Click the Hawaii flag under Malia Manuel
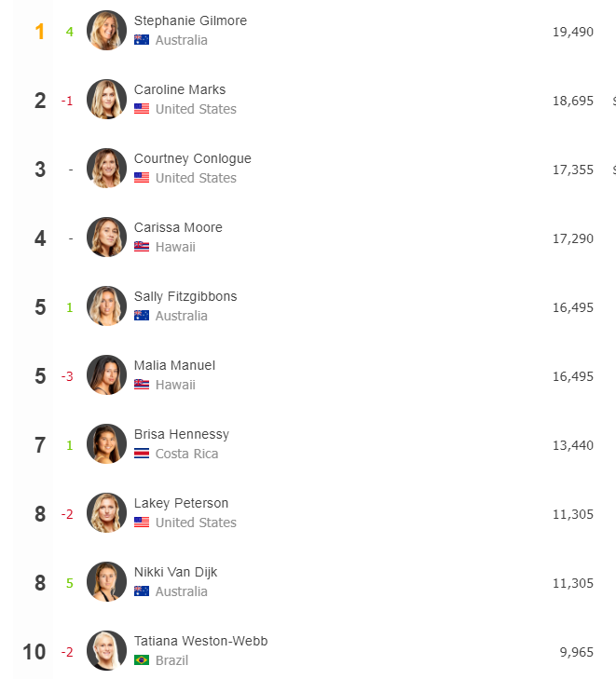The image size is (616, 679). pyautogui.click(x=142, y=385)
